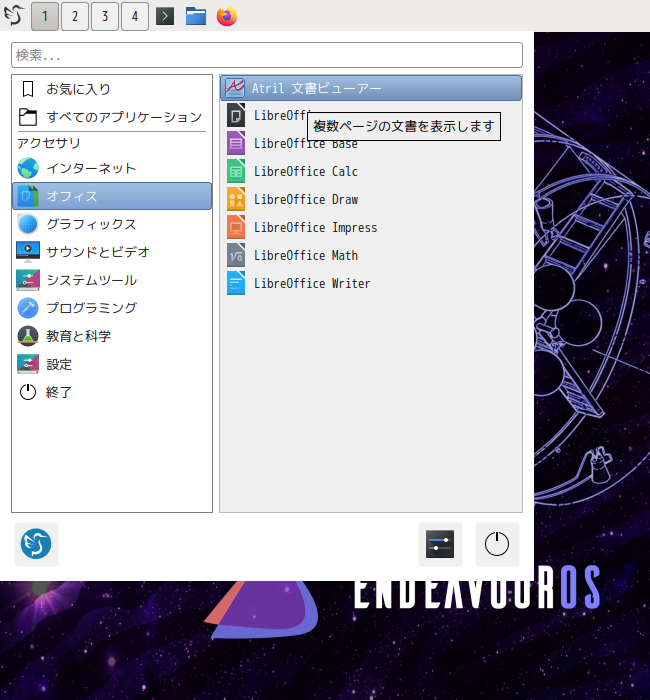The image size is (650, 700).
Task: Click the power icon beside 終了
Action: (x=28, y=392)
